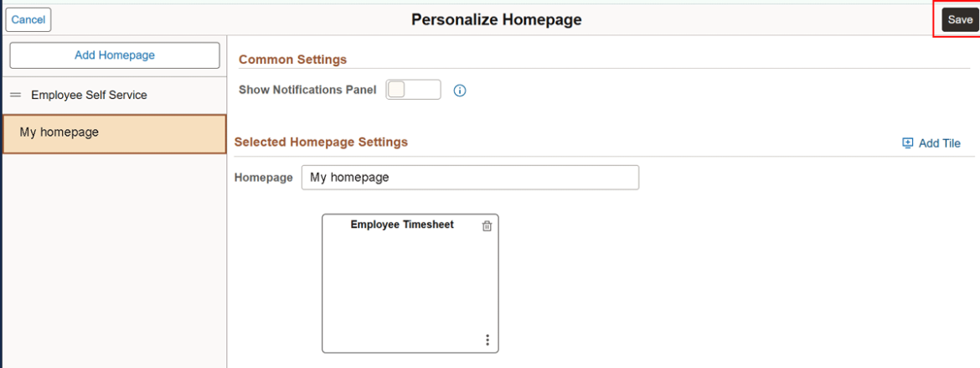Image resolution: width=980 pixels, height=368 pixels.
Task: Click the Employee Timesheet tile title
Action: click(x=402, y=225)
